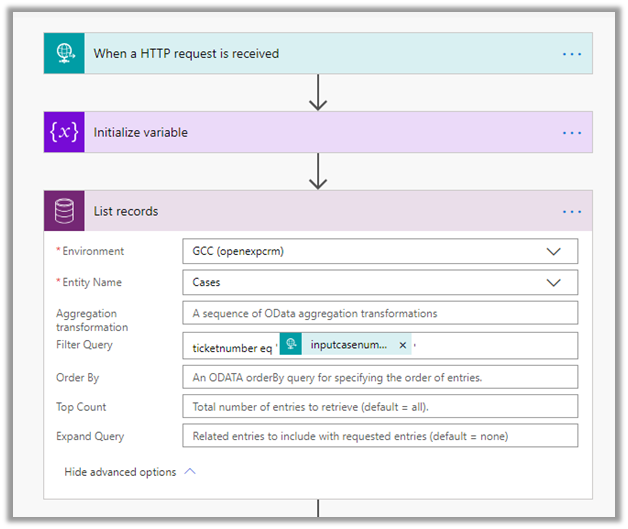This screenshot has height=529, width=628.
Task: Open the Entity Name dropdown
Action: click(553, 283)
